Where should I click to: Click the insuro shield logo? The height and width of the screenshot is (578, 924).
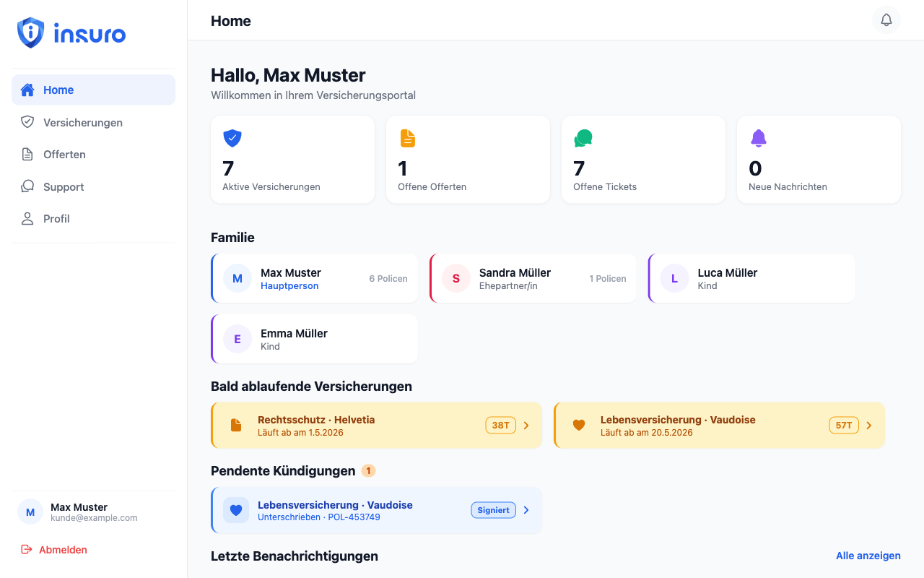[x=31, y=33]
